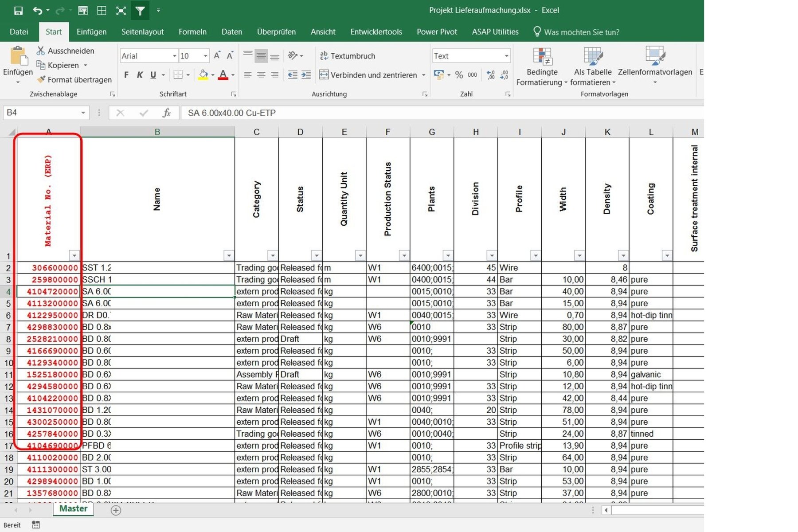Open the Datei menu tab
Screen dimensions: 798x532
pyautogui.click(x=19, y=32)
